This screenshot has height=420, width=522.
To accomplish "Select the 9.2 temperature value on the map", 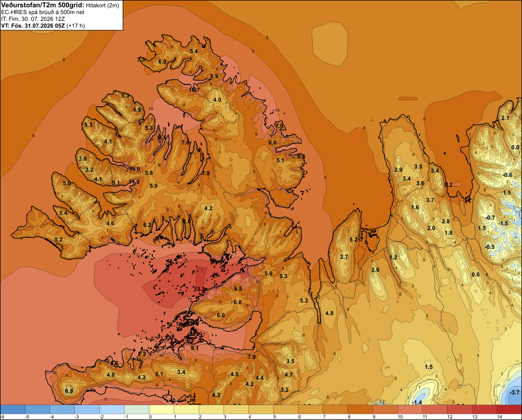I will tap(448, 185).
